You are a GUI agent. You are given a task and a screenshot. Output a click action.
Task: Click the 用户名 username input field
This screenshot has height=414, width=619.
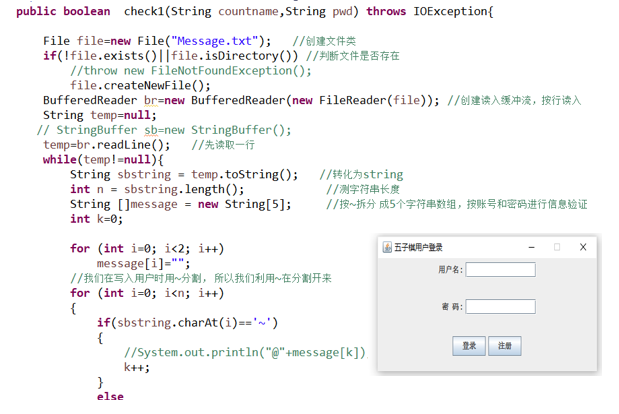(501, 270)
